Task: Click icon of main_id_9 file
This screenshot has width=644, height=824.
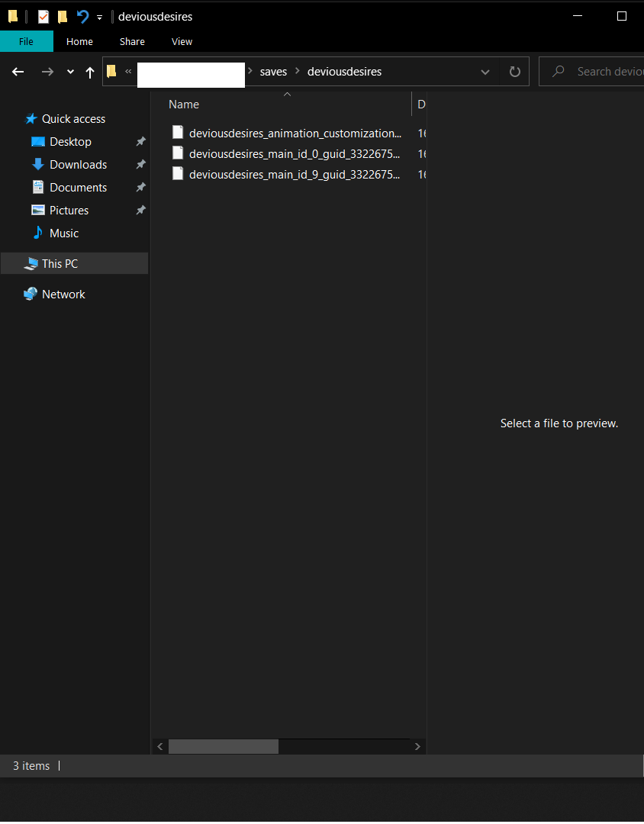Action: click(178, 173)
